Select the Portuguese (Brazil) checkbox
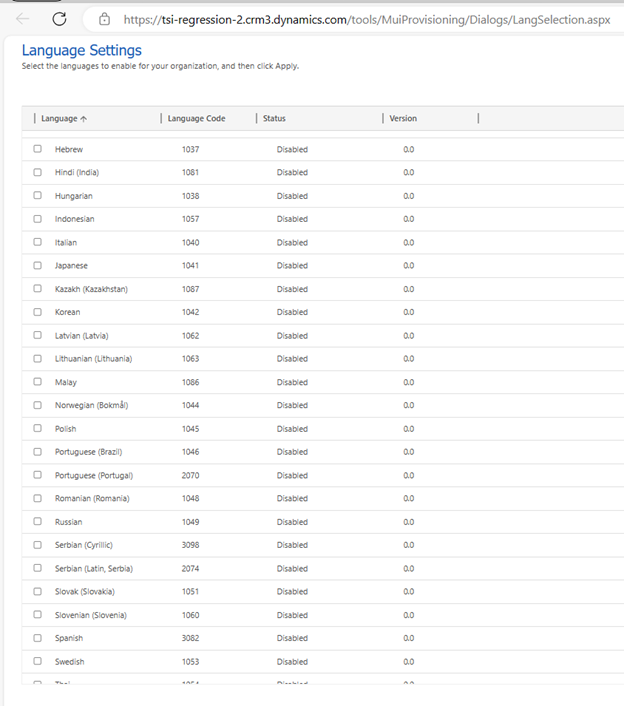The height and width of the screenshot is (706, 624). 38,452
